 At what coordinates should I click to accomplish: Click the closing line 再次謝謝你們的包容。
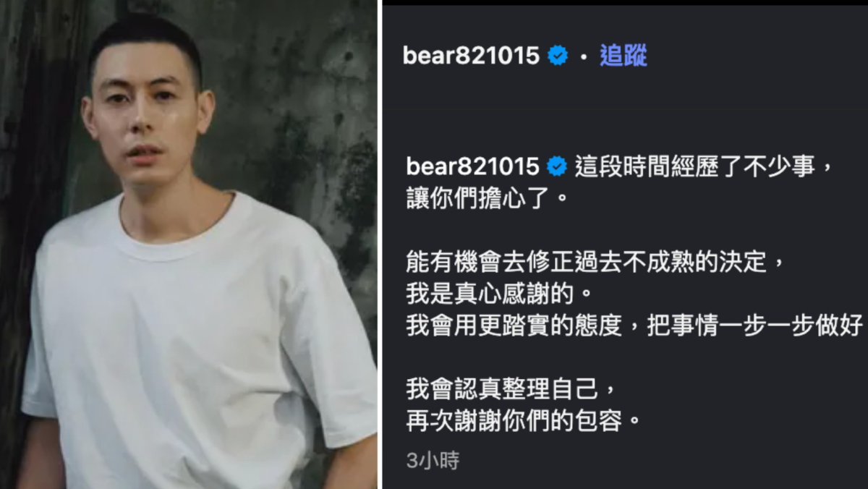coord(524,422)
